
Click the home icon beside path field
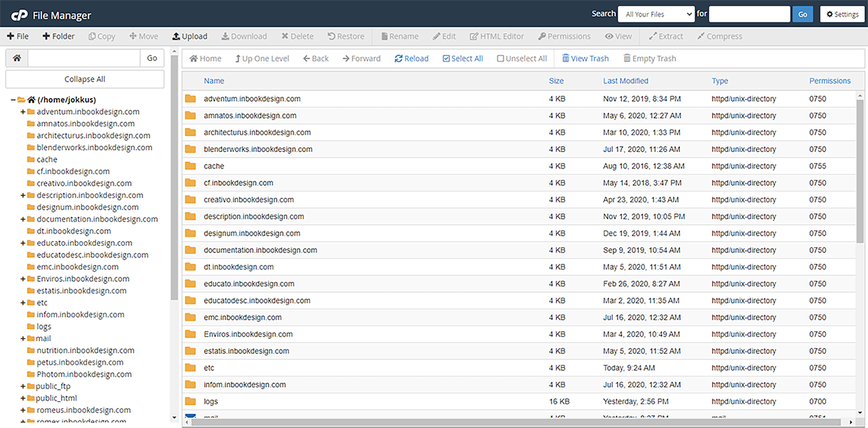(x=17, y=58)
